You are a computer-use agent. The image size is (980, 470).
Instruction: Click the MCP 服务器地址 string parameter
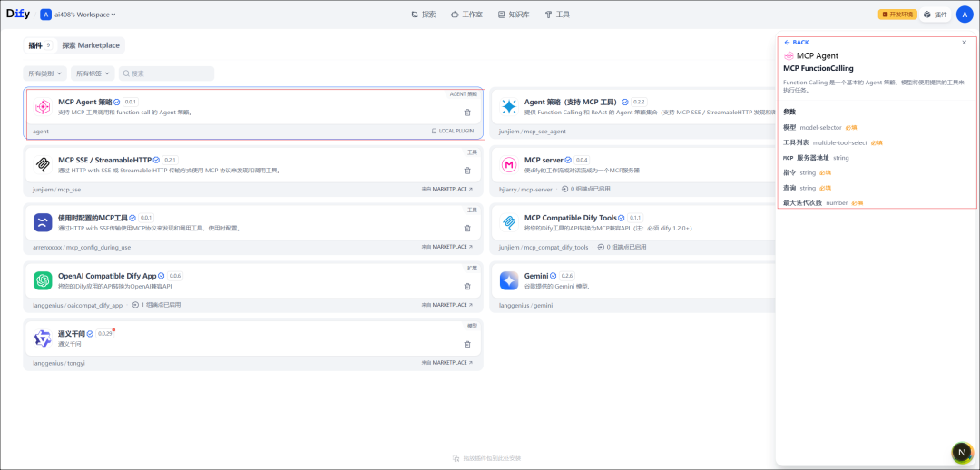coord(816,158)
